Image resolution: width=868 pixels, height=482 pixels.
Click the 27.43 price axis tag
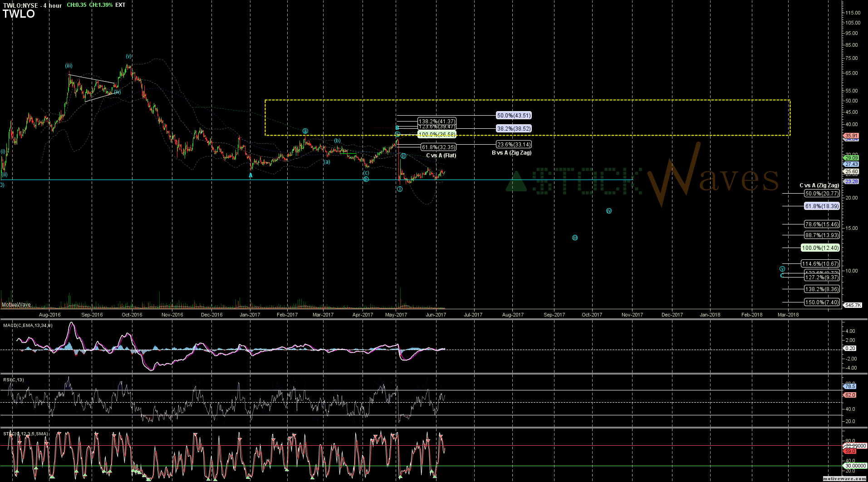point(851,164)
